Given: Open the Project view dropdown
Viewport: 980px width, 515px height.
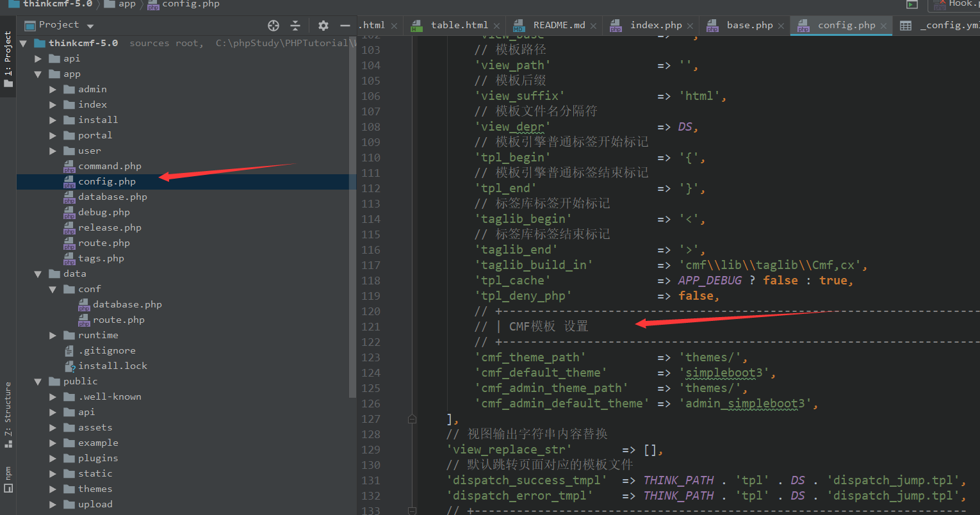Looking at the screenshot, I should coord(90,26).
